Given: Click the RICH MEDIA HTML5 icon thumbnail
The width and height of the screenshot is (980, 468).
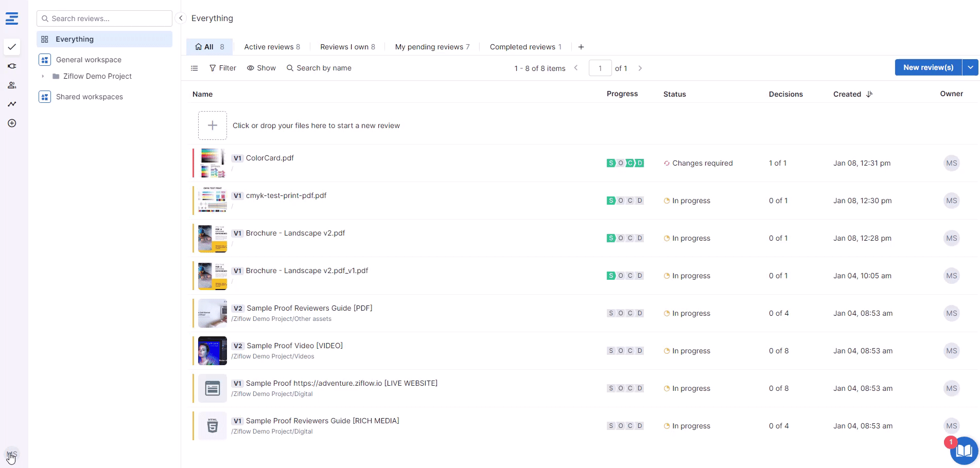Looking at the screenshot, I should (213, 426).
